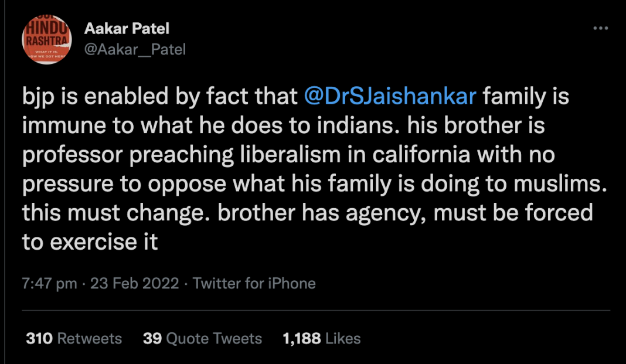Image resolution: width=626 pixels, height=364 pixels.
Task: Click "to exercise it" on the last line
Action: [x=90, y=241]
